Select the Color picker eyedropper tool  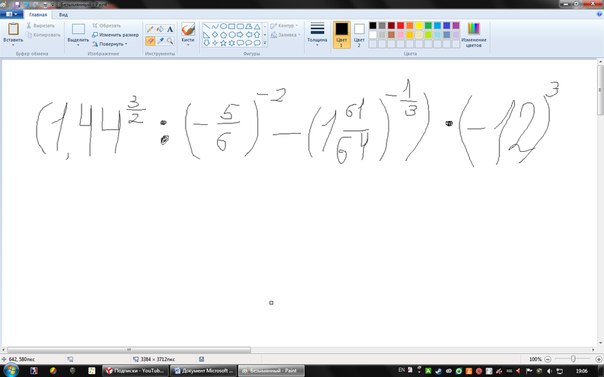pos(160,40)
